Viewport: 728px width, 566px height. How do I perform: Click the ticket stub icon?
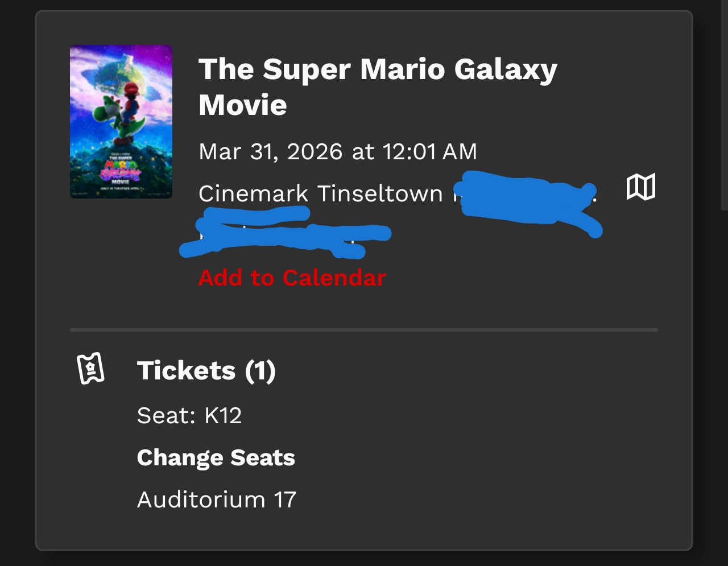pyautogui.click(x=91, y=369)
